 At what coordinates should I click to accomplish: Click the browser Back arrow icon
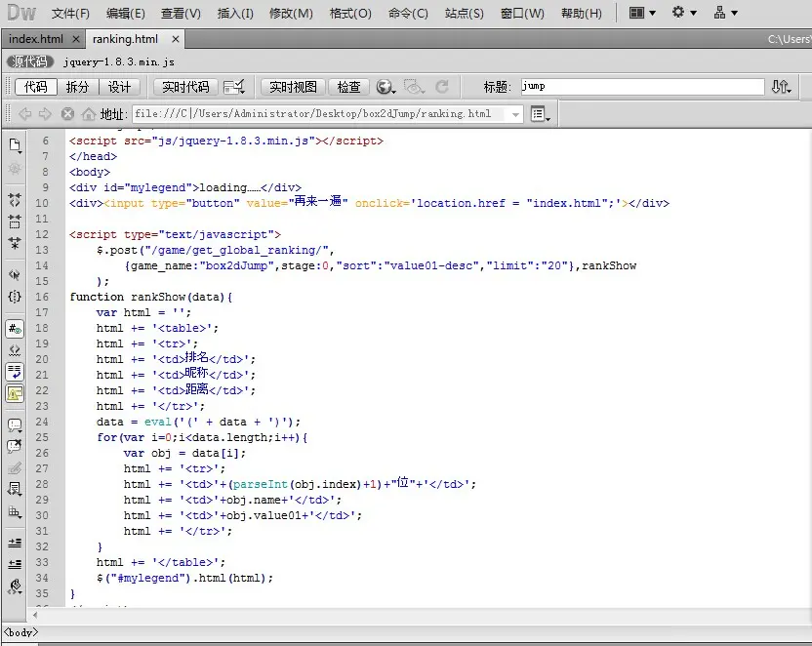click(x=24, y=114)
